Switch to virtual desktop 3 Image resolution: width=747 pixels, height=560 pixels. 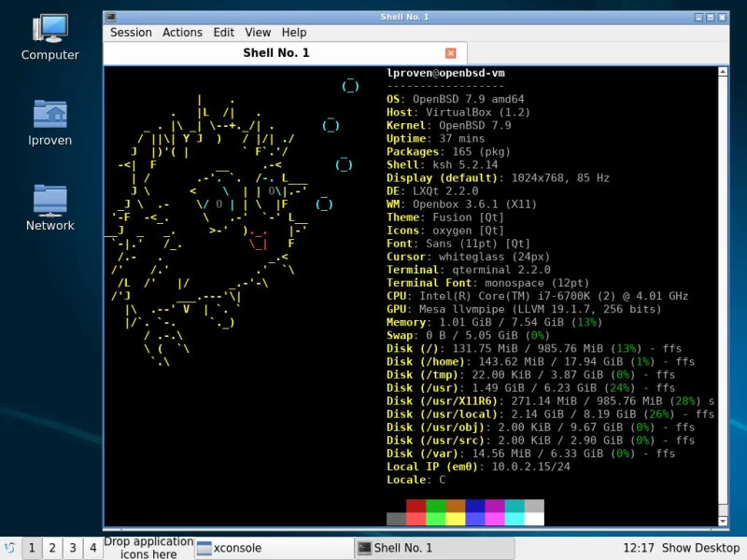[73, 548]
